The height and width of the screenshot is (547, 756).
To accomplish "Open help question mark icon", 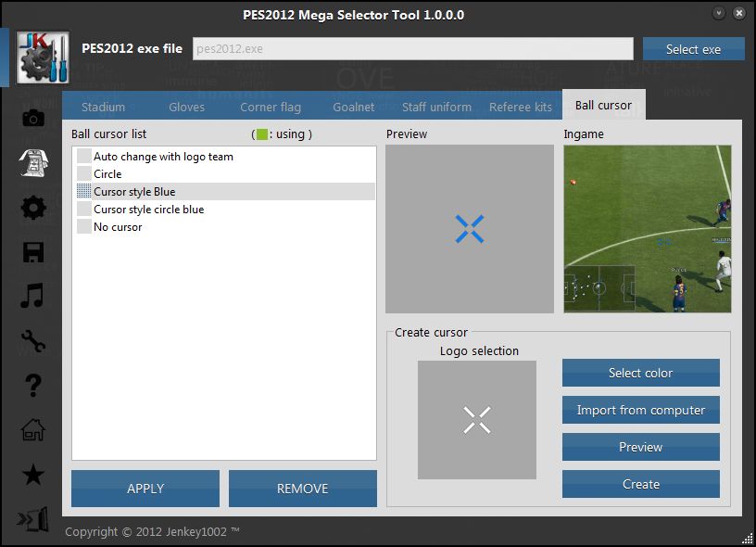I will pos(33,385).
